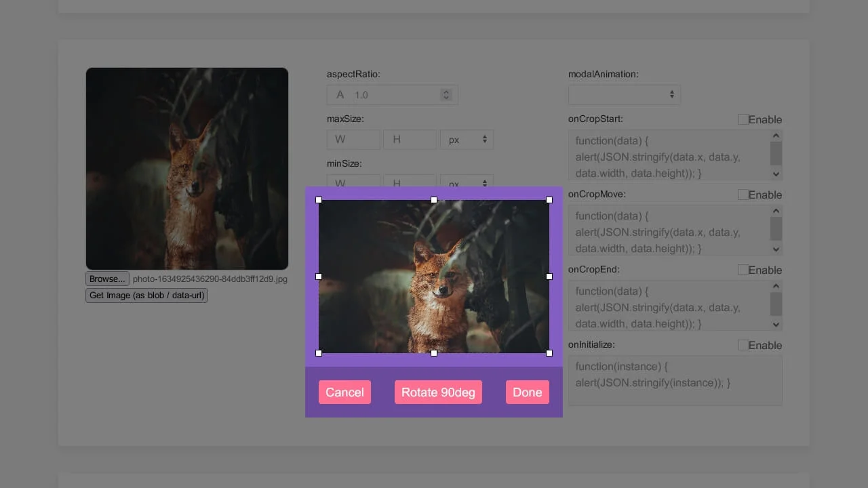This screenshot has width=868, height=488.
Task: Click the top-center crop resize handle
Action: click(434, 200)
